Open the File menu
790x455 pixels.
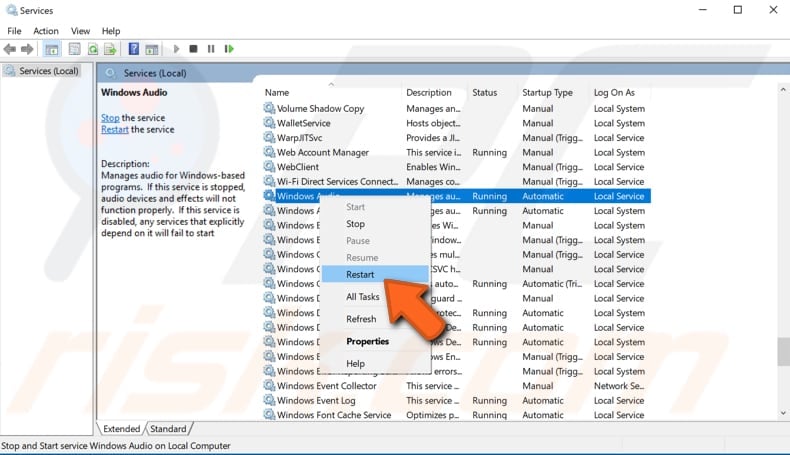[x=14, y=31]
